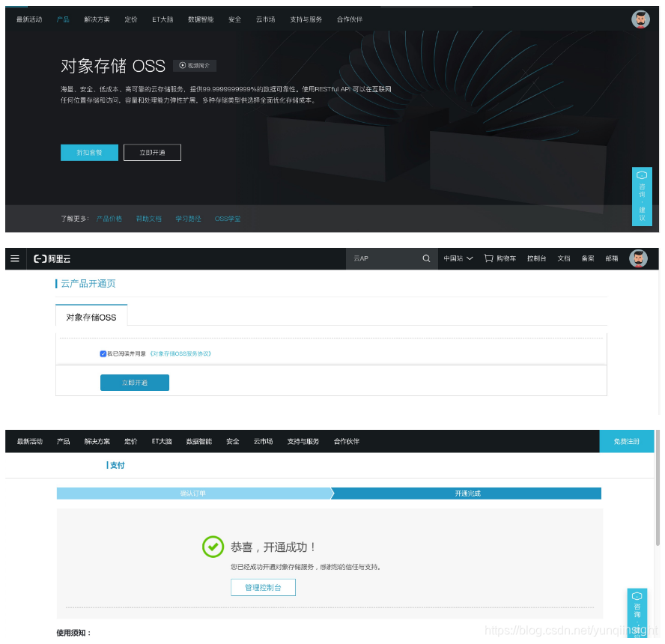Click the 恭喜，开通成功！ message

coord(273,547)
